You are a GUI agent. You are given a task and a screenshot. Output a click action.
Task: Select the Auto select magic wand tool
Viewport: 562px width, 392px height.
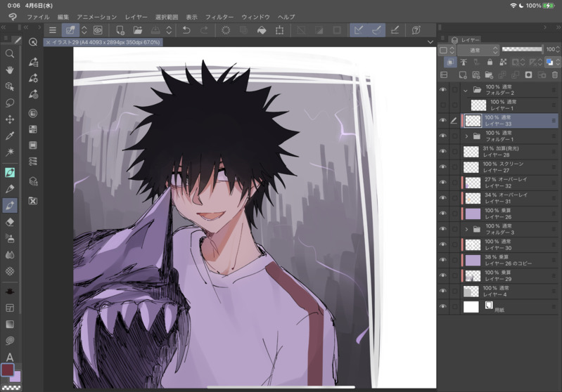point(10,152)
